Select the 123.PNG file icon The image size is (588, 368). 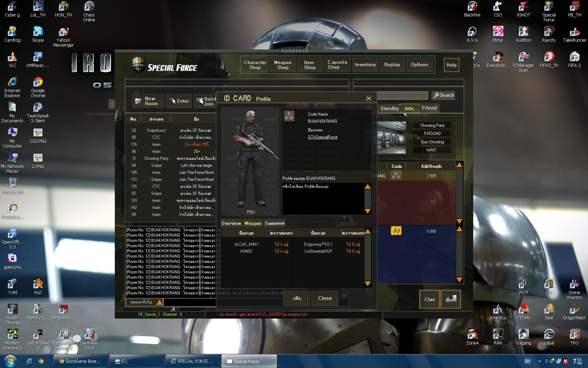[38, 135]
